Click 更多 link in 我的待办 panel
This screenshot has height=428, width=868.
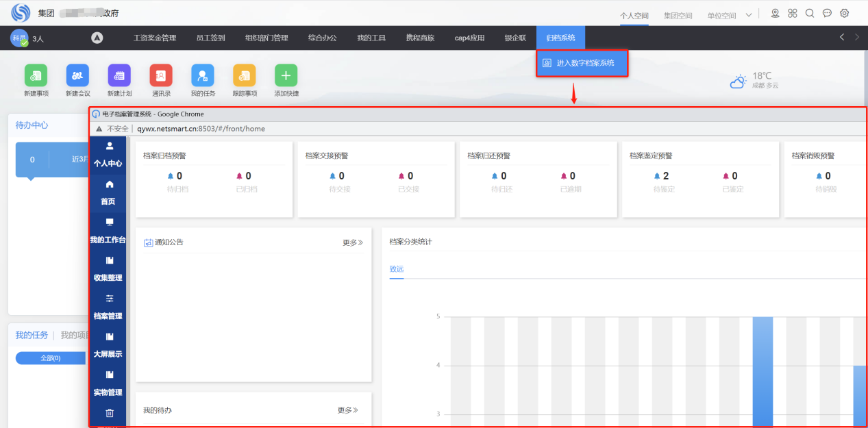click(x=347, y=410)
